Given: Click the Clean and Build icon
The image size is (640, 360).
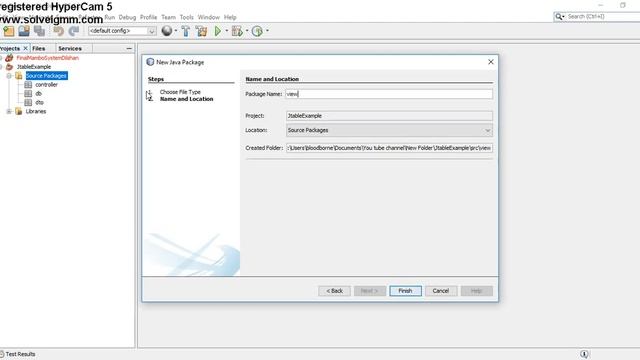Looking at the screenshot, I should click(x=201, y=31).
